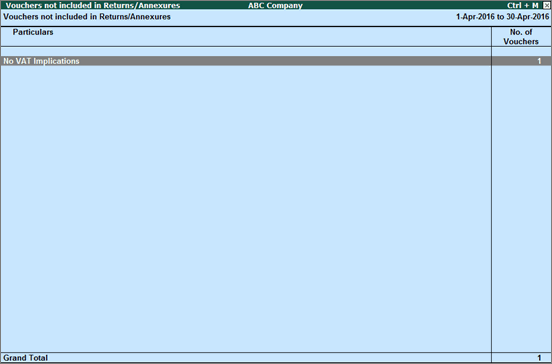Click the blank Particulars area below the row
Viewport: 552px width, 364px height.
coord(246,208)
